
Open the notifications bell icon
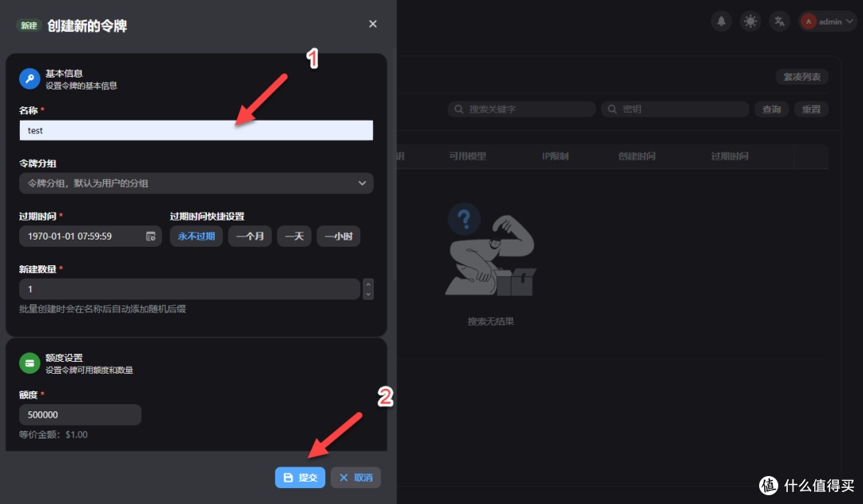(721, 22)
